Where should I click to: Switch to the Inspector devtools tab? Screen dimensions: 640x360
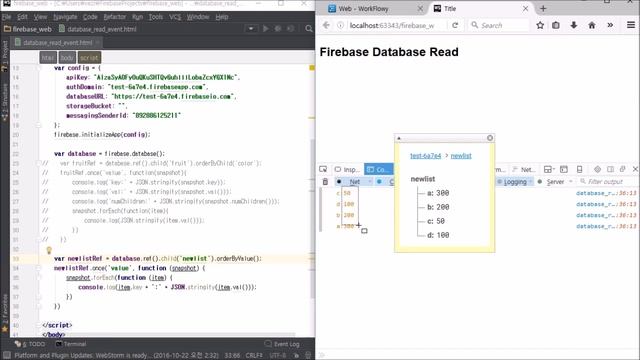tap(348, 169)
